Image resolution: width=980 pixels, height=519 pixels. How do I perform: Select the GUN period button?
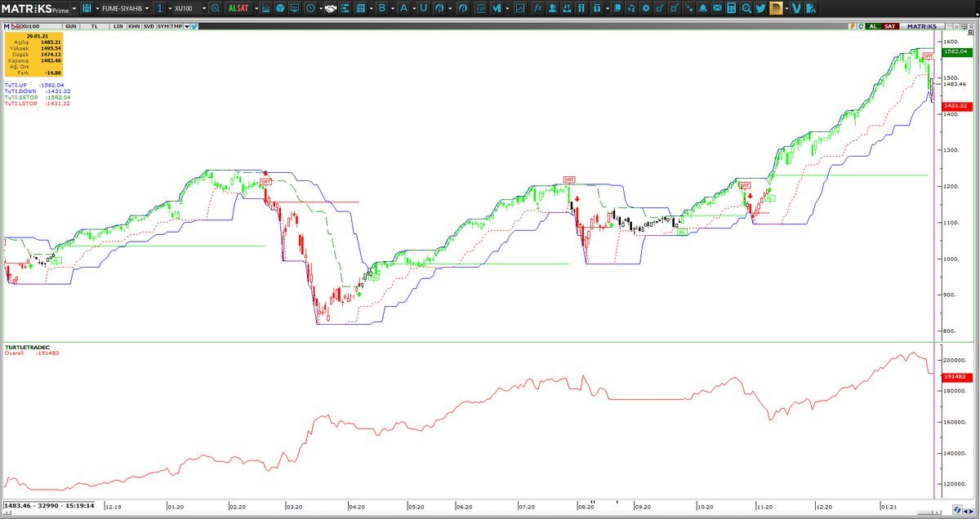coord(71,26)
